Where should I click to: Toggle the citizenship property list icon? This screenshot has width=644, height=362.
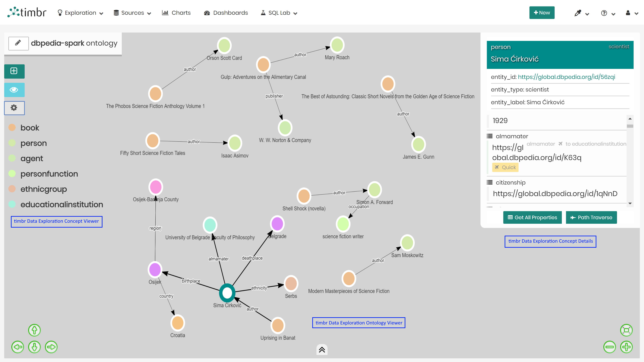490,182
